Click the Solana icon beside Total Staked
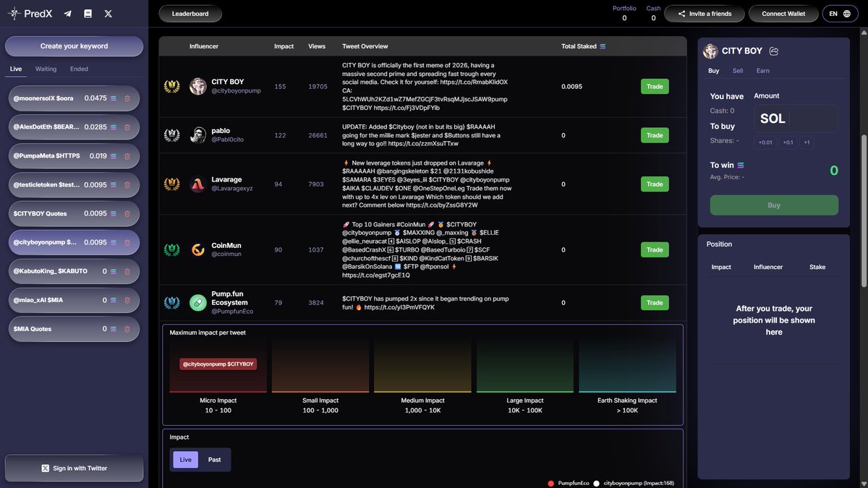 click(x=603, y=46)
